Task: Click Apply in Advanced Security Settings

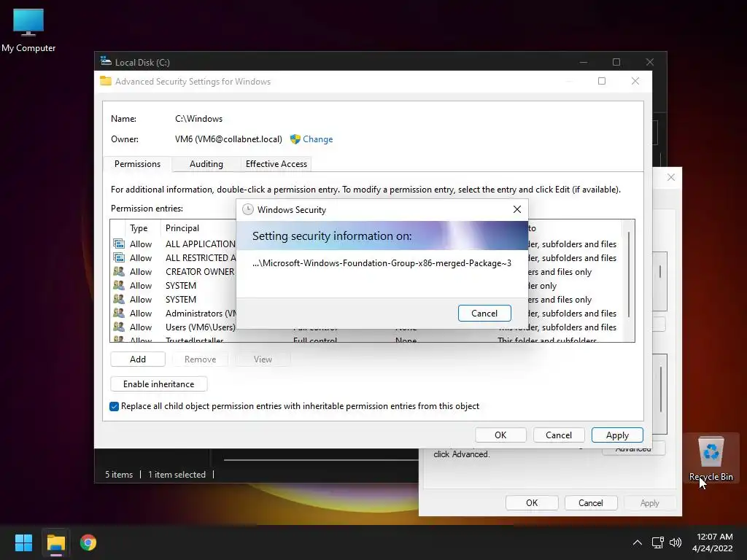Action: pyautogui.click(x=617, y=435)
